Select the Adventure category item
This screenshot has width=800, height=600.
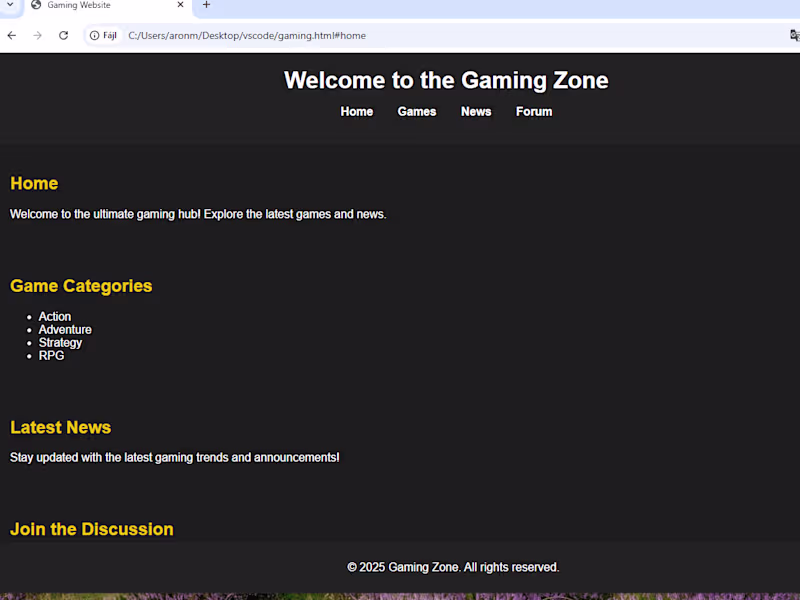[x=65, y=329]
